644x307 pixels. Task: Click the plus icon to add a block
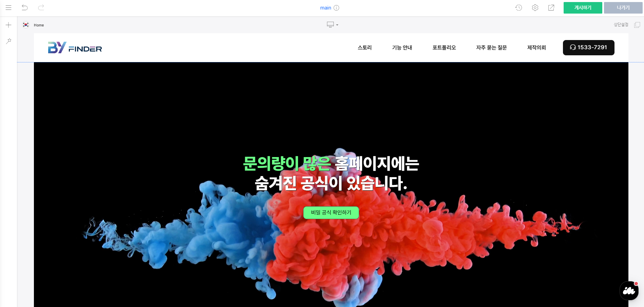pyautogui.click(x=8, y=25)
